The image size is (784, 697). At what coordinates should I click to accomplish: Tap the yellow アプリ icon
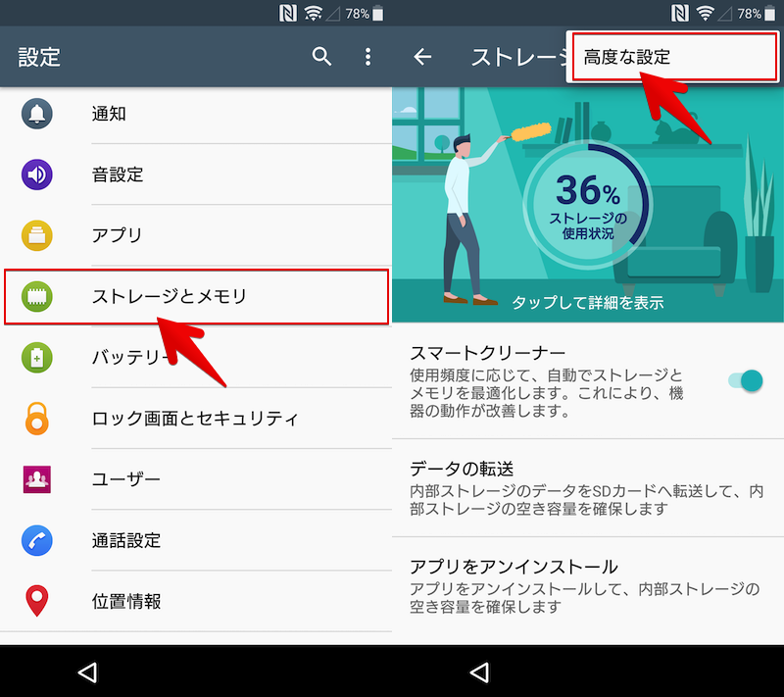coord(37,235)
